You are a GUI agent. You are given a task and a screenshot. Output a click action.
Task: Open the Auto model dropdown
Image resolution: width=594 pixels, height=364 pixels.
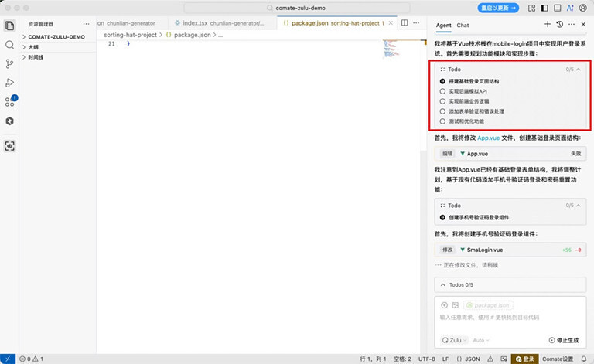pos(481,340)
